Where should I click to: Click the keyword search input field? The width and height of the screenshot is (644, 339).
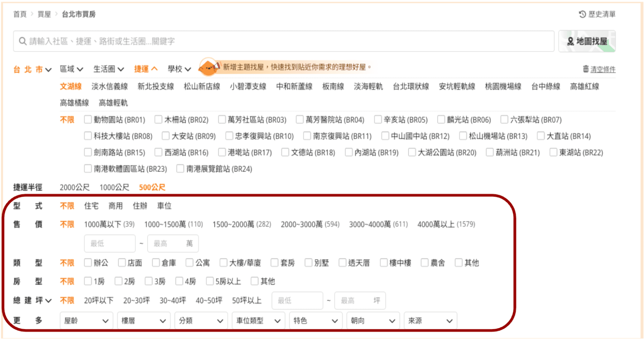click(284, 41)
